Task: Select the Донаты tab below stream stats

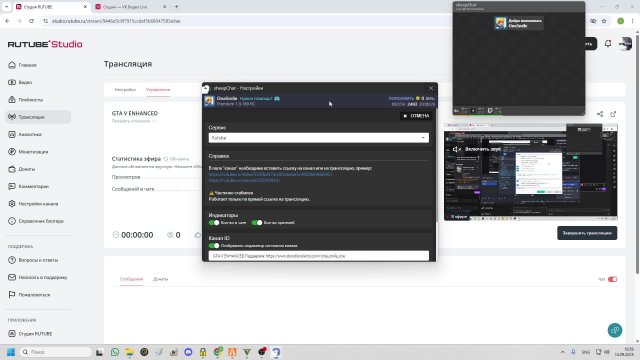Action: 160,279
